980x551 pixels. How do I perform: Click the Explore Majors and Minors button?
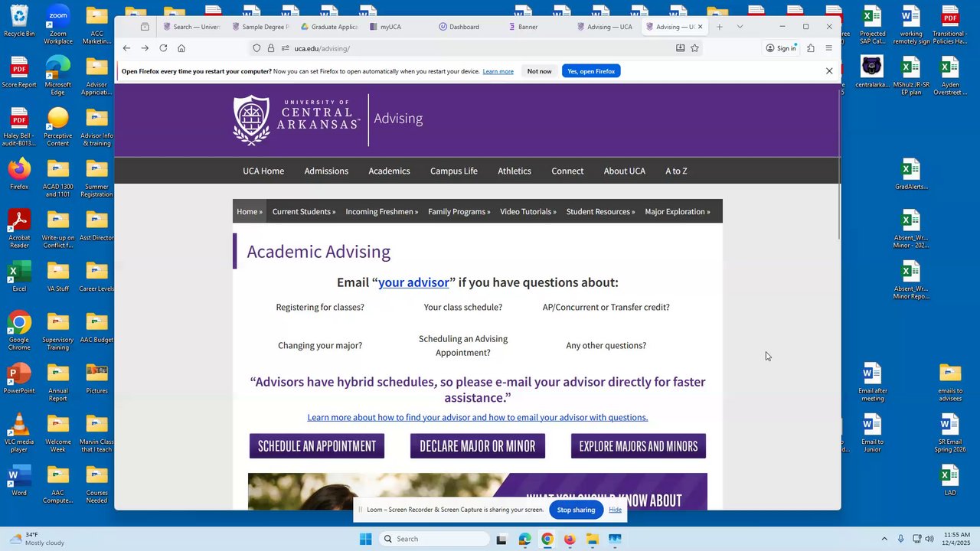(639, 446)
